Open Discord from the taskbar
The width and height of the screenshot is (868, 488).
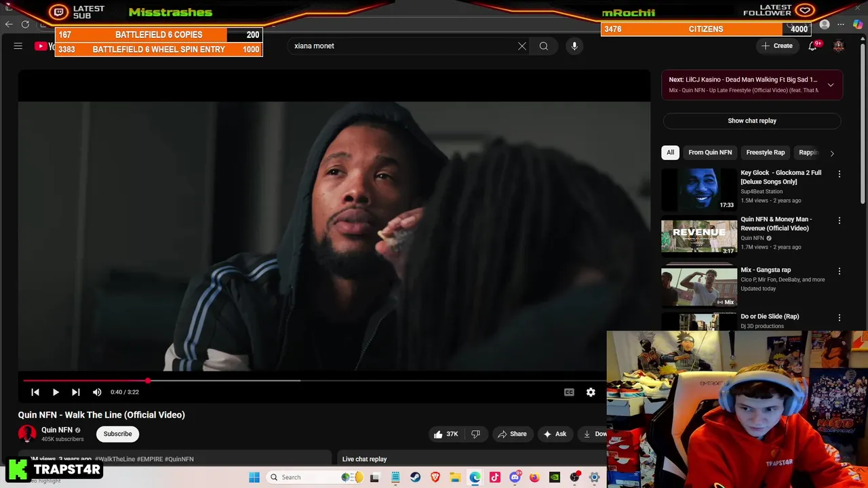[515, 477]
